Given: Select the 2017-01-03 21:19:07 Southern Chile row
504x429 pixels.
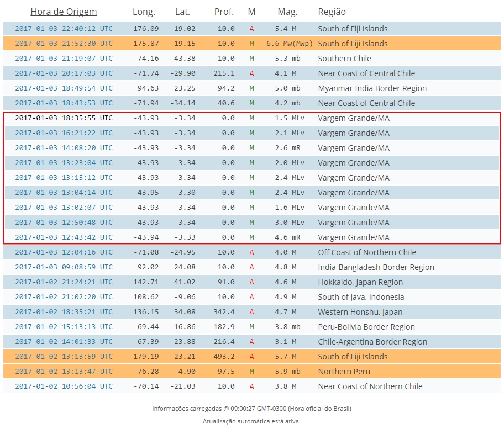Looking at the screenshot, I should 251,59.
